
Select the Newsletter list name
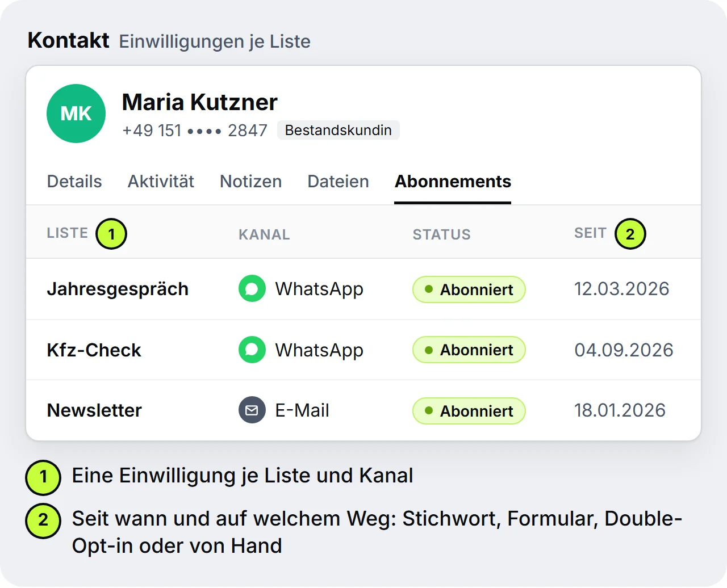pyautogui.click(x=94, y=410)
